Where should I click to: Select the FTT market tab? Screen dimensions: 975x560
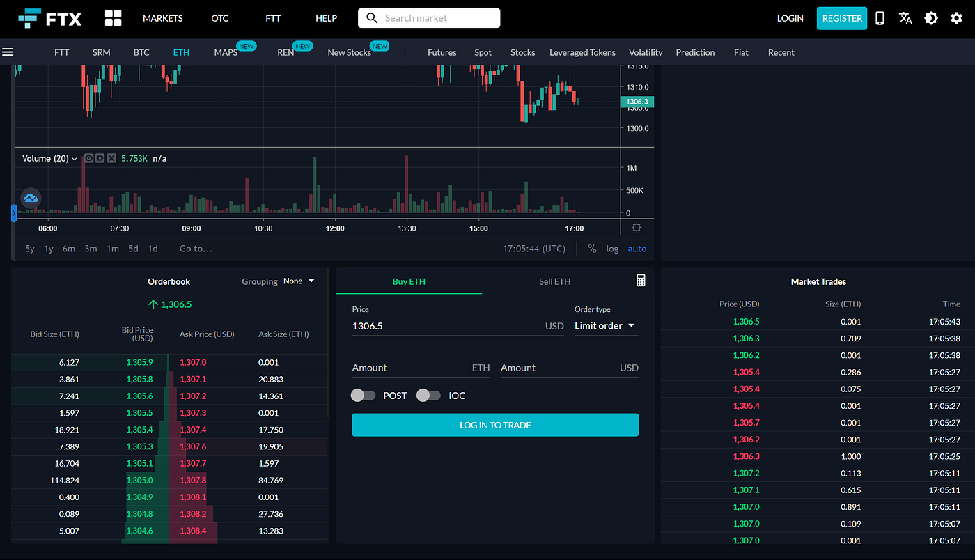coord(62,52)
